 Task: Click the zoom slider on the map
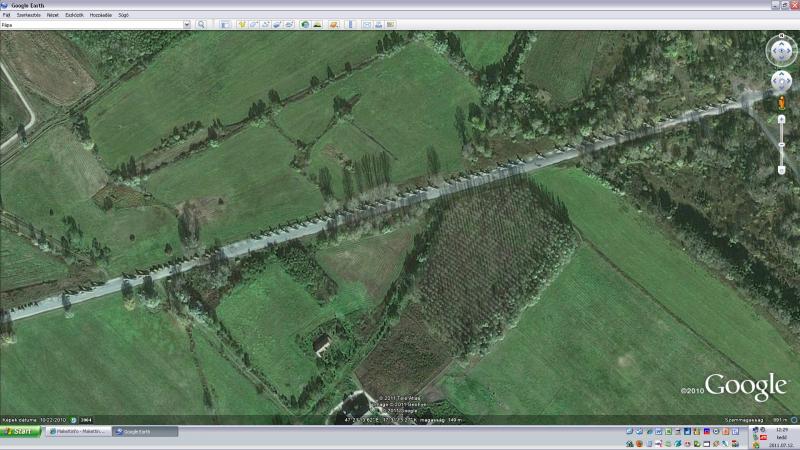(x=781, y=143)
